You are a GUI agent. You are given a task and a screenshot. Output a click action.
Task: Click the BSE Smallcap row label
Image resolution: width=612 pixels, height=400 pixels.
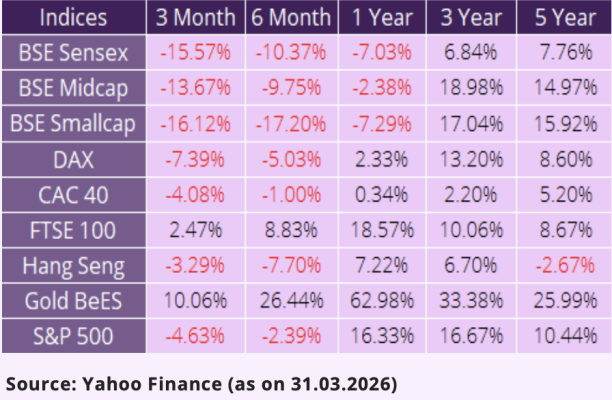pyautogui.click(x=74, y=123)
